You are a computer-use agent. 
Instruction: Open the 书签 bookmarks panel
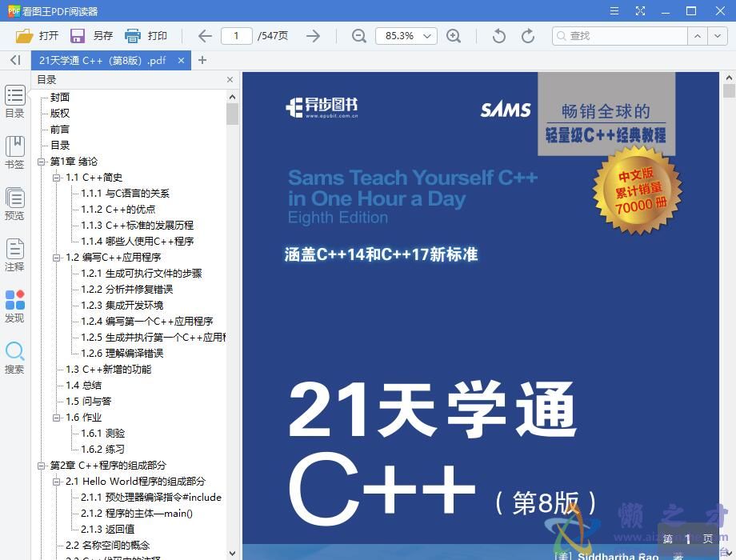14,153
